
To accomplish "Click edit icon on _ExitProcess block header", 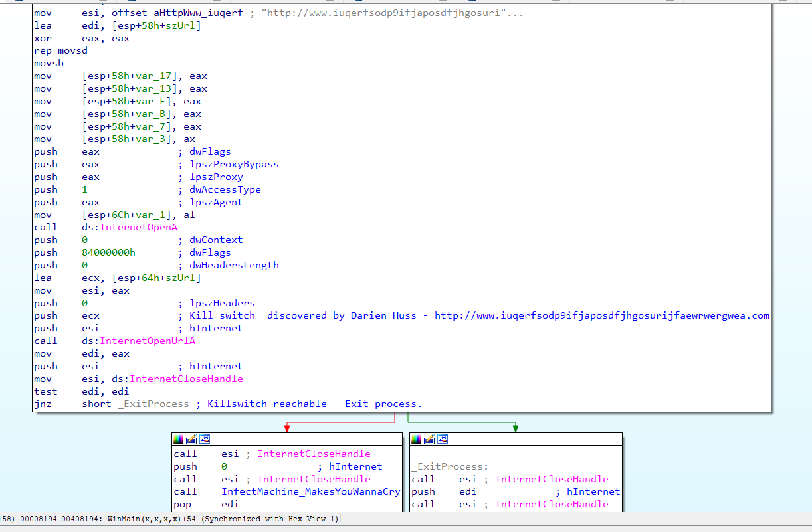I will click(429, 439).
